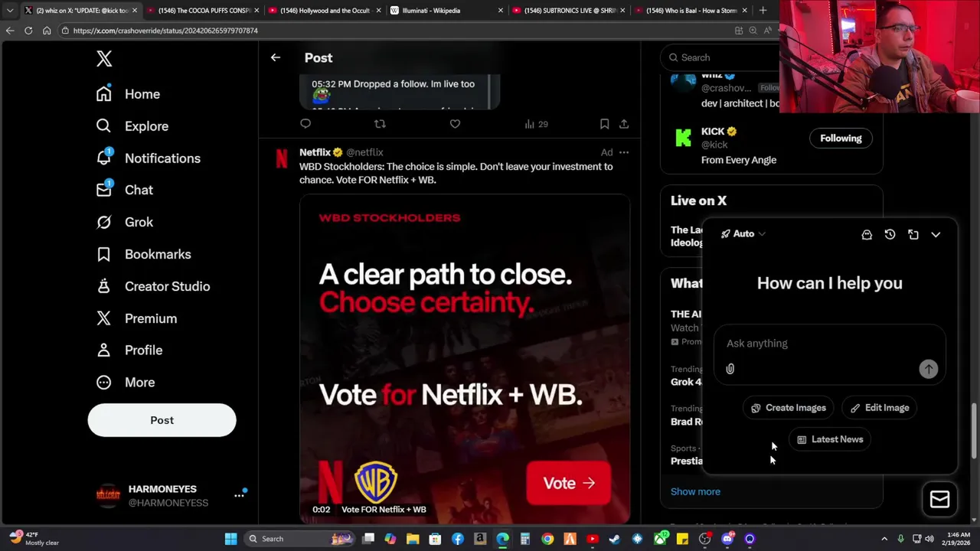Screen dimensions: 980x551
Task: Click the Latest News button
Action: click(x=830, y=439)
